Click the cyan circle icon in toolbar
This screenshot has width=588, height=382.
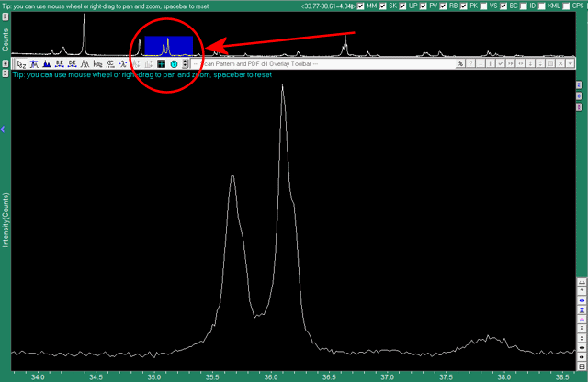point(173,64)
